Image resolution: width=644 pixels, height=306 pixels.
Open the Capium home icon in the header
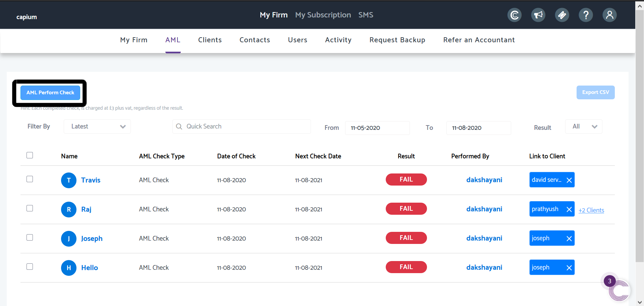(x=514, y=15)
